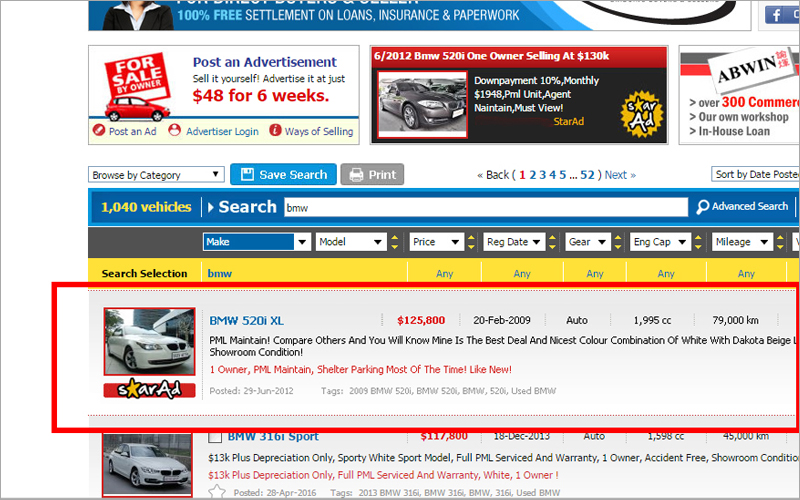Image resolution: width=800 pixels, height=500 pixels.
Task: Click the white arrow icon before Search label
Action: [211, 207]
